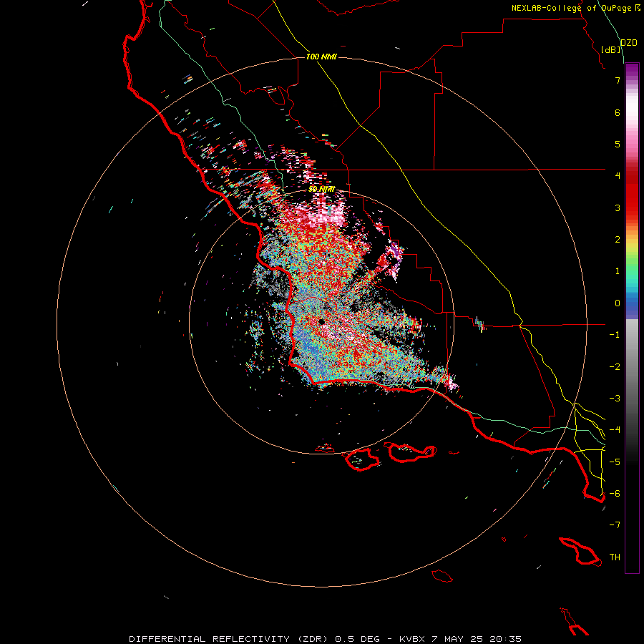
Task: Click the -3 tick label on the color scale
Action: (615, 399)
